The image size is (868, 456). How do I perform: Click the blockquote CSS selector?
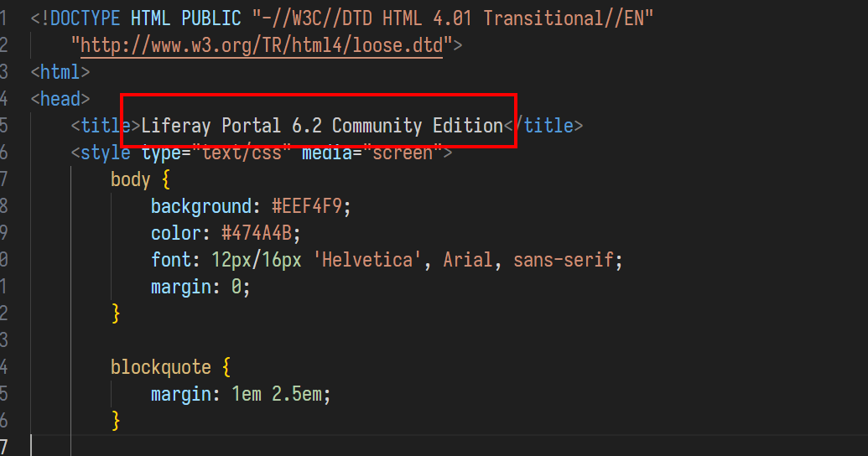(160, 367)
